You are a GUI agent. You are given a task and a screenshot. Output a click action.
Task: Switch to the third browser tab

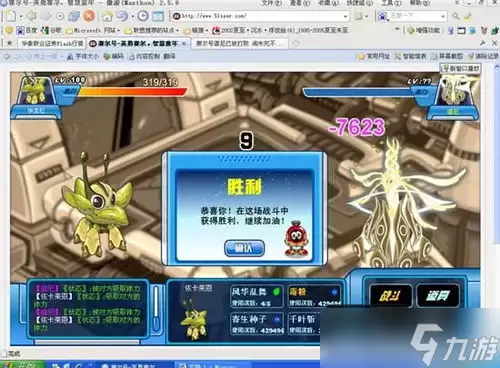coord(239,43)
